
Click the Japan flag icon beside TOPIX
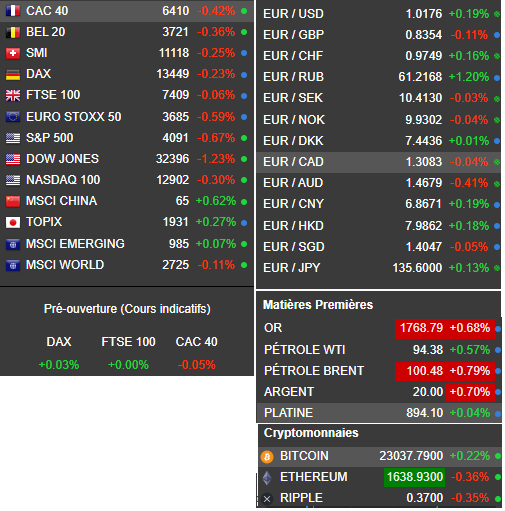point(13,222)
